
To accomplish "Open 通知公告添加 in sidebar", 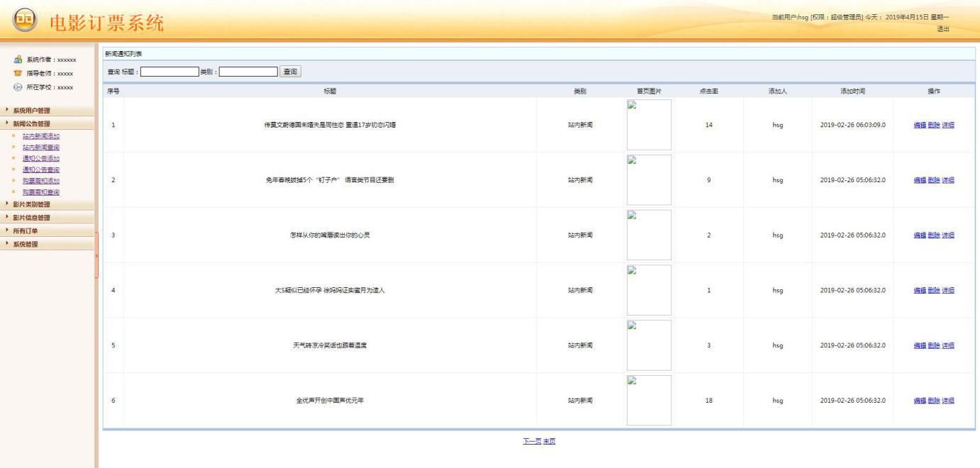I will [41, 158].
